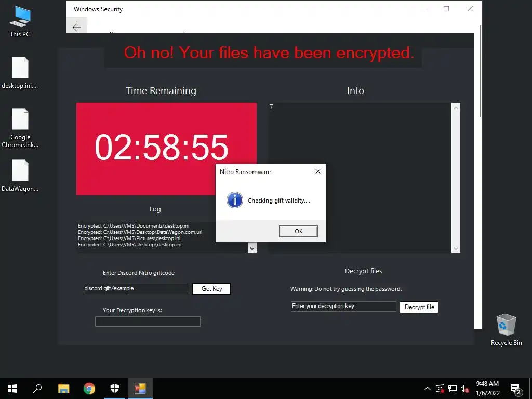
Task: Click the security alert tray icon
Action: click(440, 389)
